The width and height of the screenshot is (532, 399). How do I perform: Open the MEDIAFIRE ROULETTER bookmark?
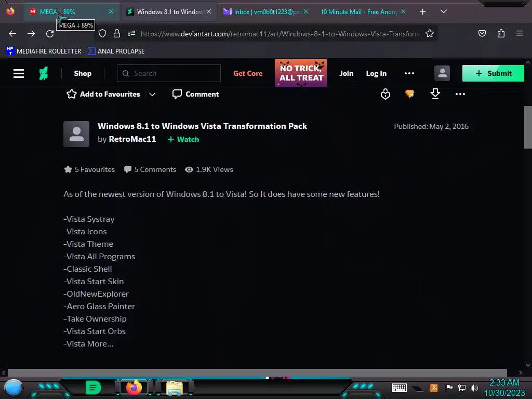44,51
